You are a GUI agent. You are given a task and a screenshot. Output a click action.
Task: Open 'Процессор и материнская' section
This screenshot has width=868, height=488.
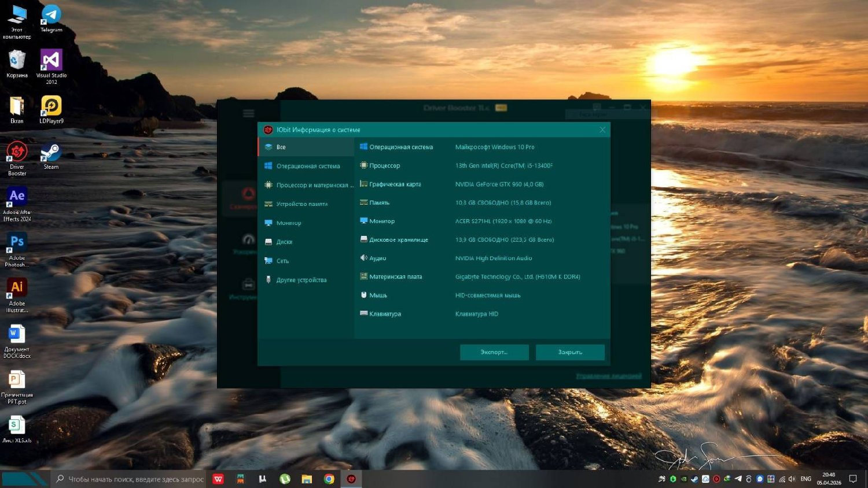tap(314, 185)
